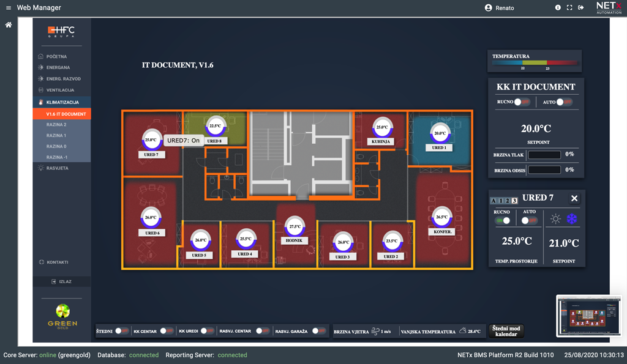Disable URED 7 Ručno switch
627x364 pixels.
503,220
